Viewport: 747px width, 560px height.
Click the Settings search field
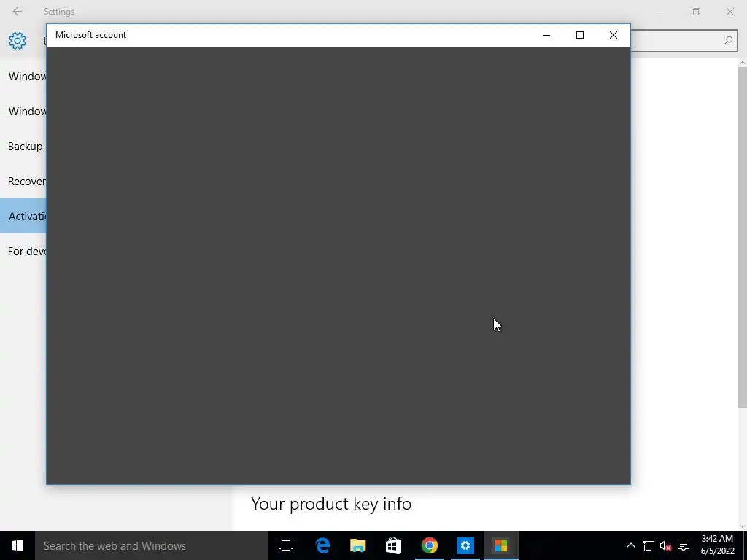[x=684, y=41]
